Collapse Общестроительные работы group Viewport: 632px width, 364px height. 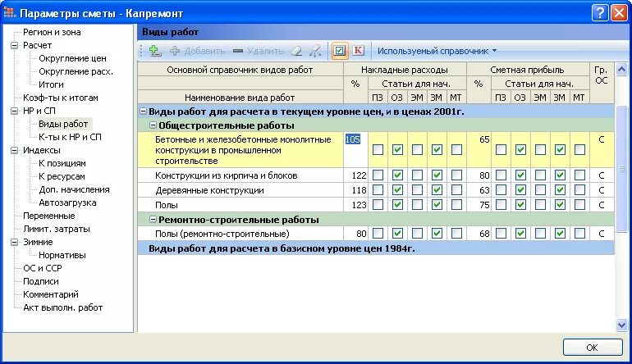153,125
